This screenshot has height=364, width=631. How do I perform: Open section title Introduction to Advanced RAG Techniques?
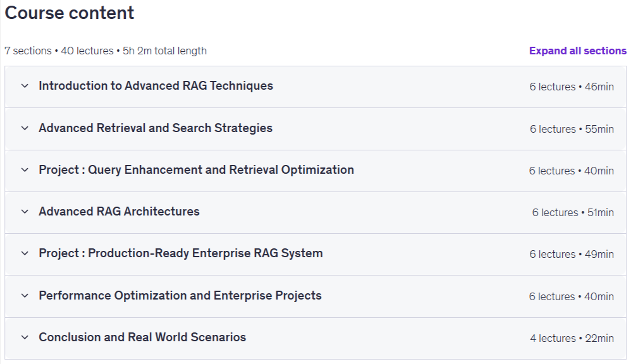pos(156,86)
